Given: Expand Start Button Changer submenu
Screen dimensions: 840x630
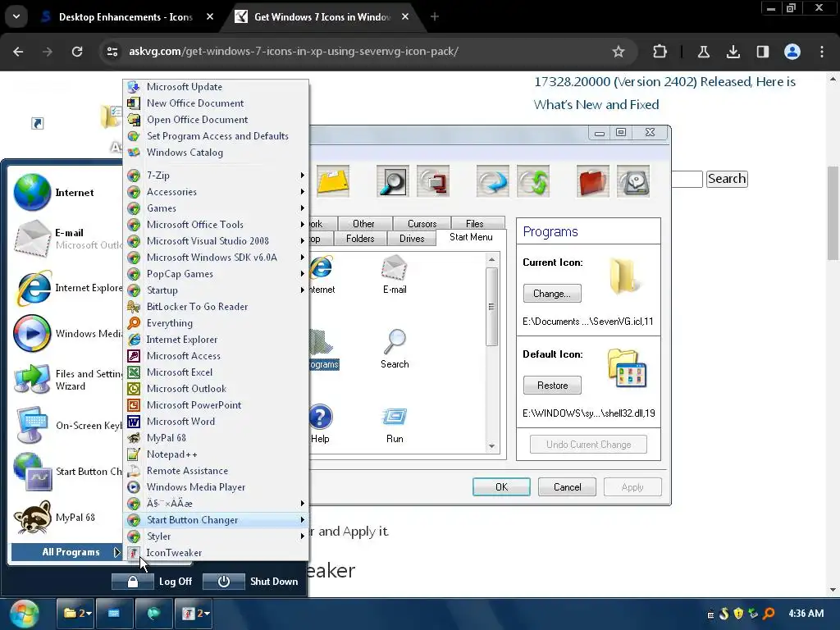Looking at the screenshot, I should 217,519.
